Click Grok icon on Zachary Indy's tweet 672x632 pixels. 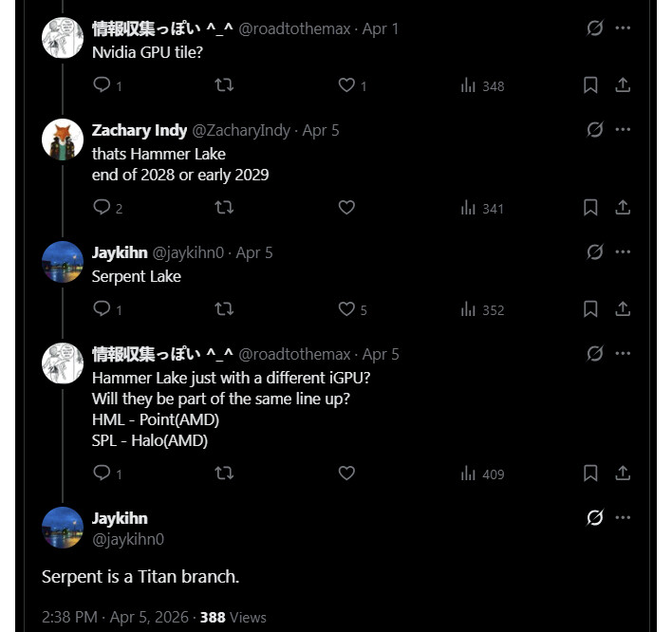coord(595,130)
